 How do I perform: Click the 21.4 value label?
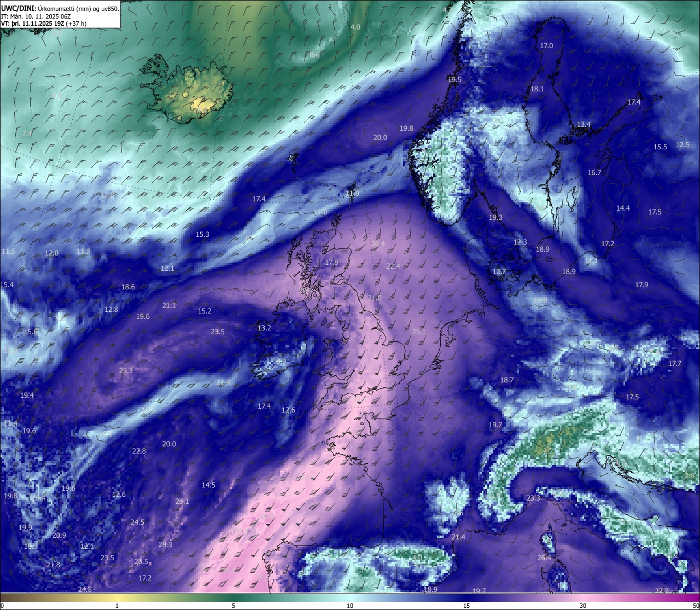458,537
